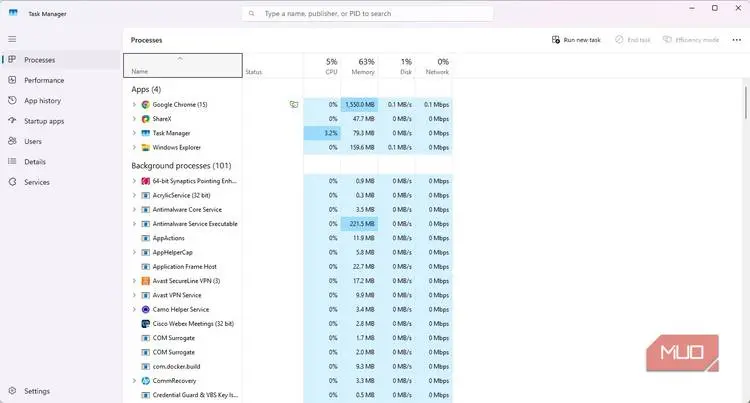Expand the Windows Explorer process entry

pos(134,147)
